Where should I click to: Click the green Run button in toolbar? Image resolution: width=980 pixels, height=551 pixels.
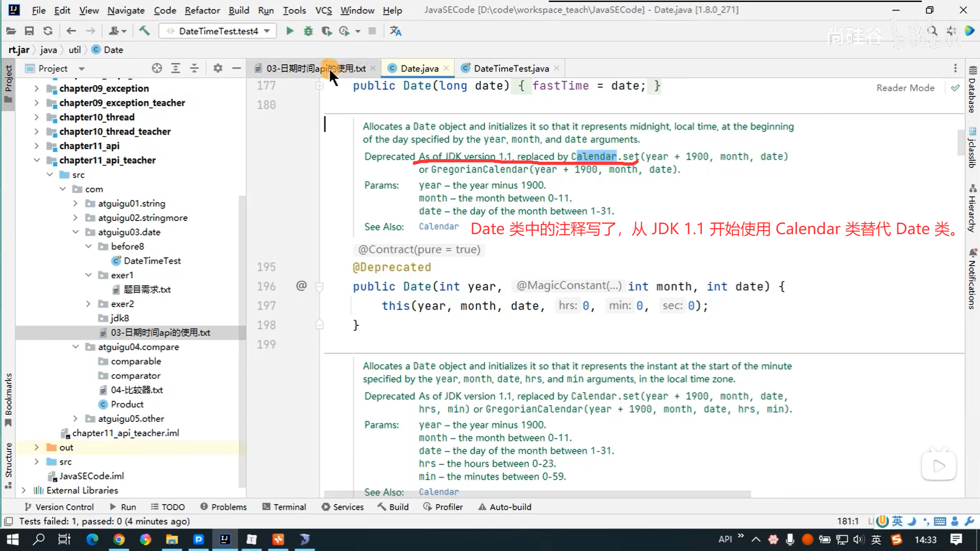coord(289,31)
